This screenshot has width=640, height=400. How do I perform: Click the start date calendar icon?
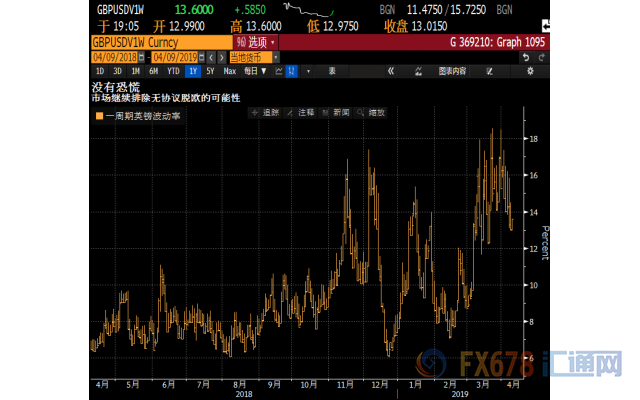point(144,58)
